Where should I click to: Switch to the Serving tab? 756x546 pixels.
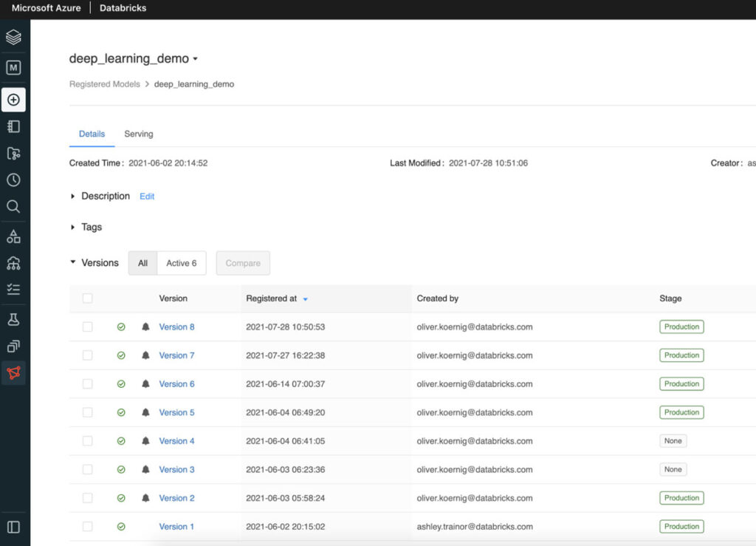(x=138, y=134)
